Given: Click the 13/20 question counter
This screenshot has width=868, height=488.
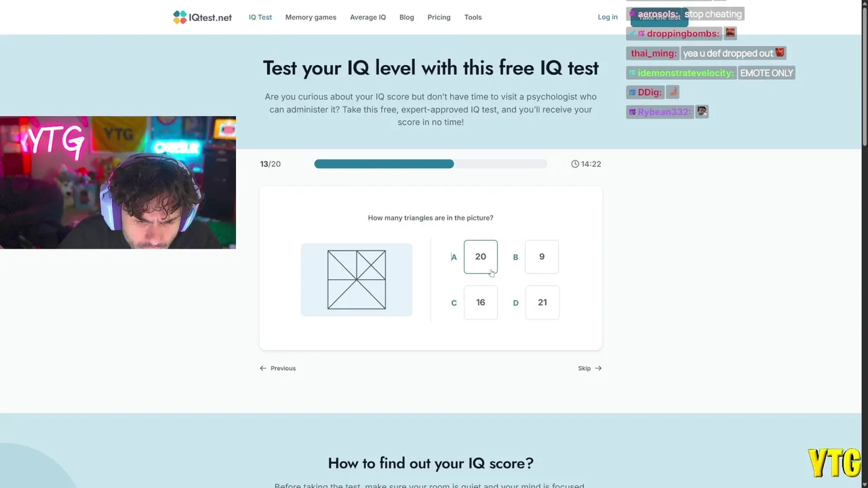Looking at the screenshot, I should 271,164.
